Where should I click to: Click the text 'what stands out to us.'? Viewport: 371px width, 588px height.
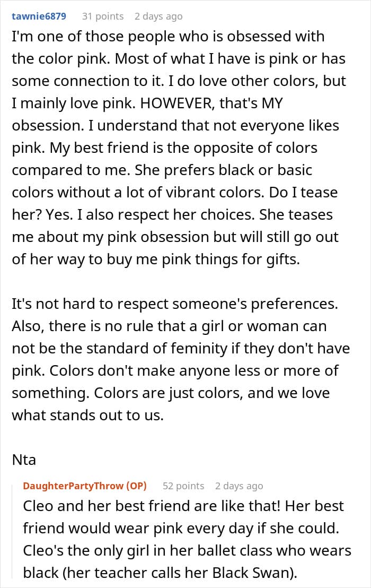(x=88, y=416)
